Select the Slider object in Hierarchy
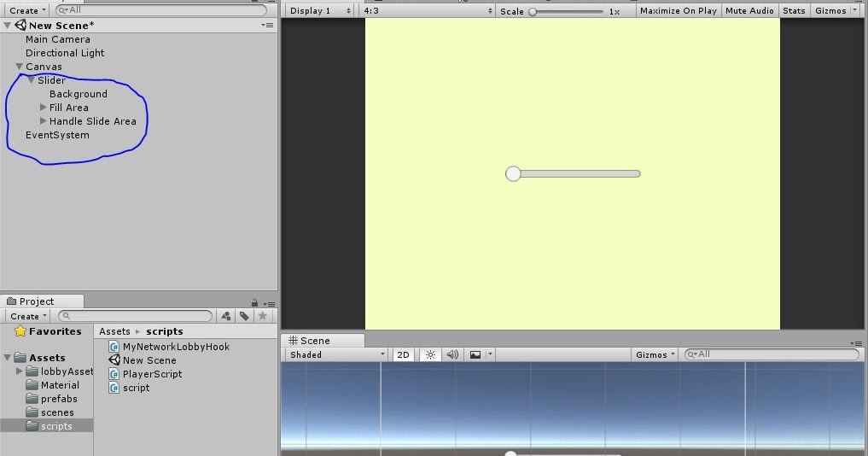Image resolution: width=868 pixels, height=456 pixels. [51, 80]
